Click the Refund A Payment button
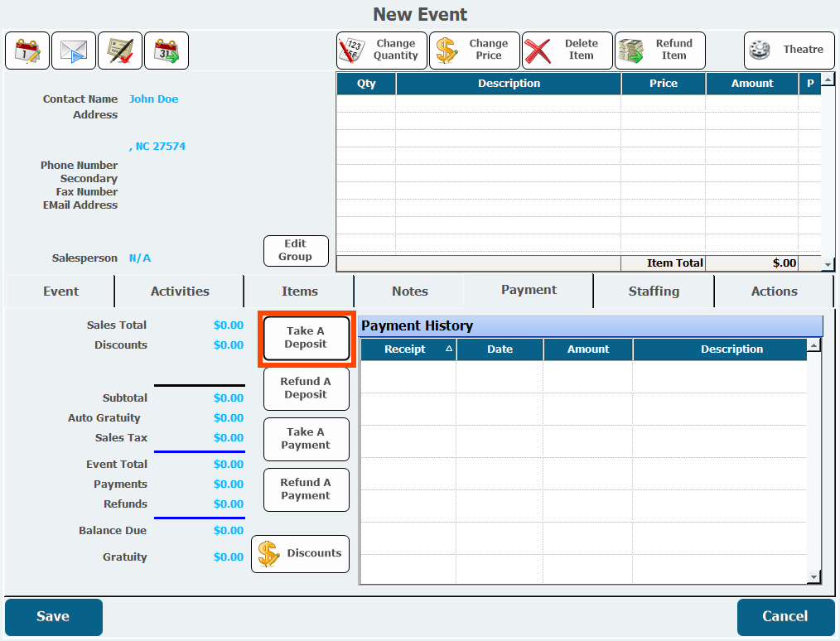 [x=306, y=489]
